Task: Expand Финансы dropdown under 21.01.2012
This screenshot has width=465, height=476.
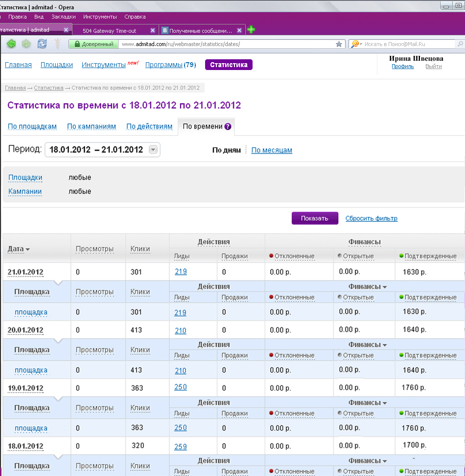Action: (x=385, y=287)
